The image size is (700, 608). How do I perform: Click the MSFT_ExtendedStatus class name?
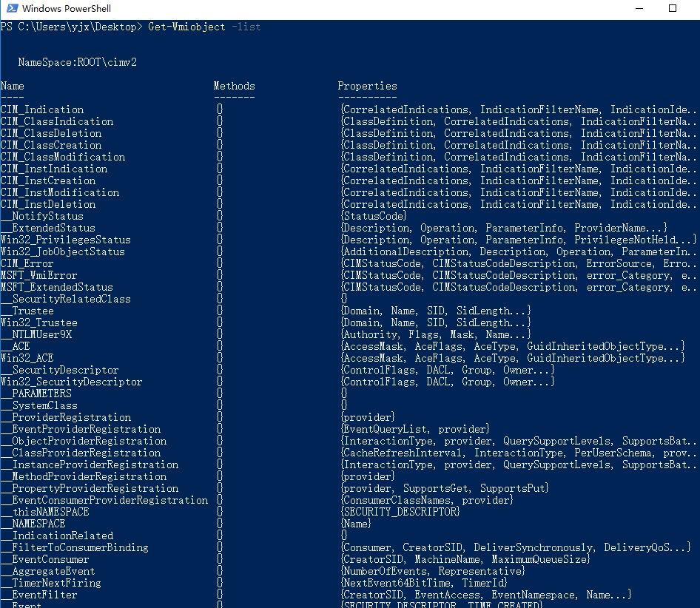pyautogui.click(x=57, y=287)
